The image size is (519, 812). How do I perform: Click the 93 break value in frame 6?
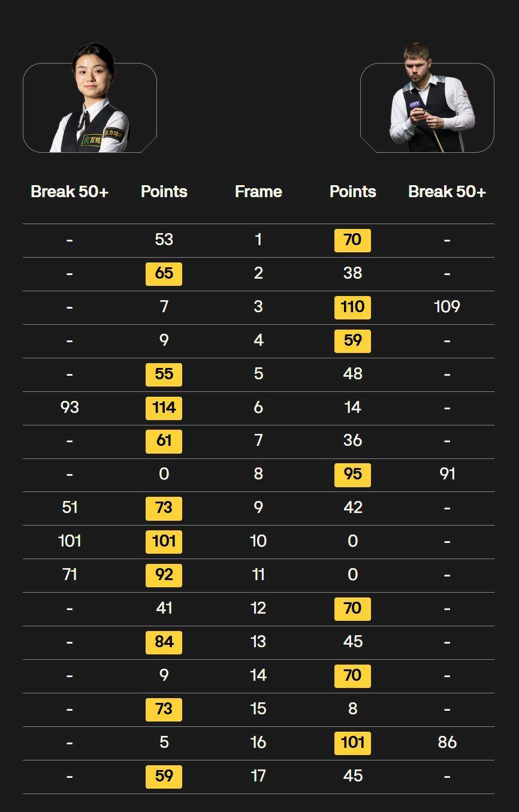[70, 407]
